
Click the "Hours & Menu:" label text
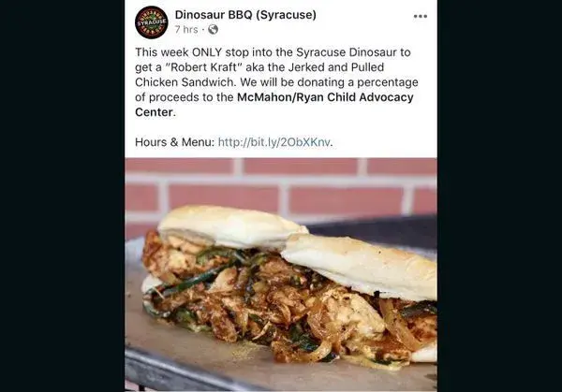tap(174, 142)
